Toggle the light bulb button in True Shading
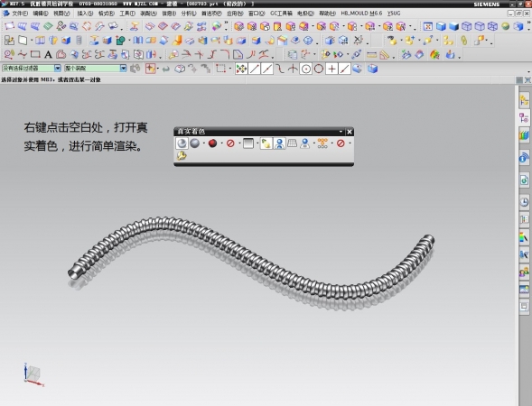Image resolution: width=532 pixels, height=406 pixels. (266, 143)
